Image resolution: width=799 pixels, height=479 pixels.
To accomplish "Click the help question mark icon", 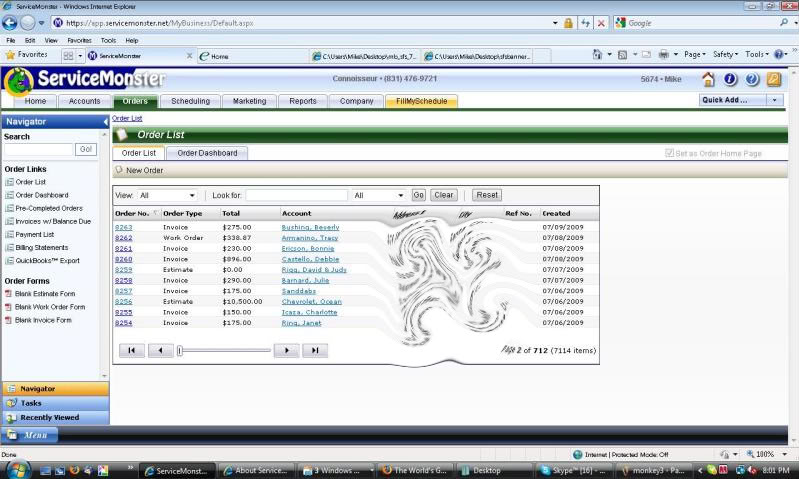I will (752, 79).
